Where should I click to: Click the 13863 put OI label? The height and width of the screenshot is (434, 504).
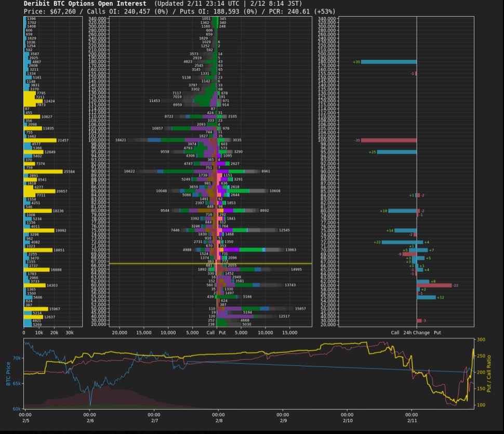point(290,250)
